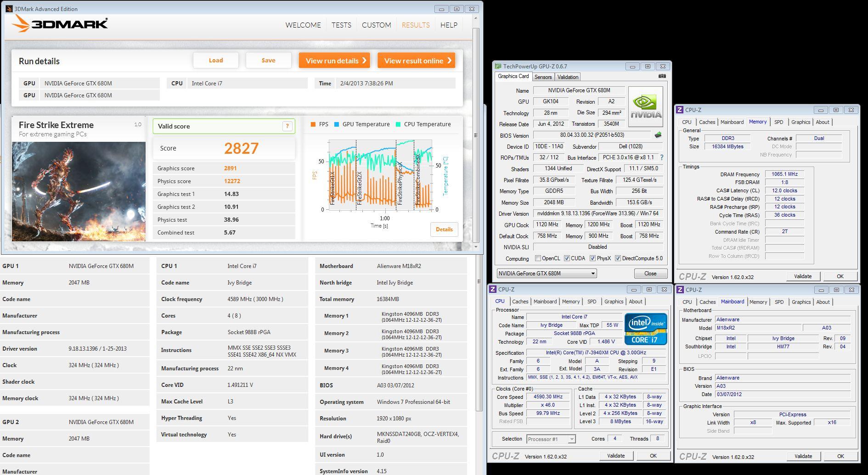Click View result online button

tap(417, 61)
